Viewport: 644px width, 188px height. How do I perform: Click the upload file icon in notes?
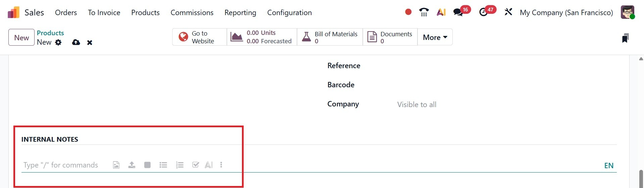point(132,165)
